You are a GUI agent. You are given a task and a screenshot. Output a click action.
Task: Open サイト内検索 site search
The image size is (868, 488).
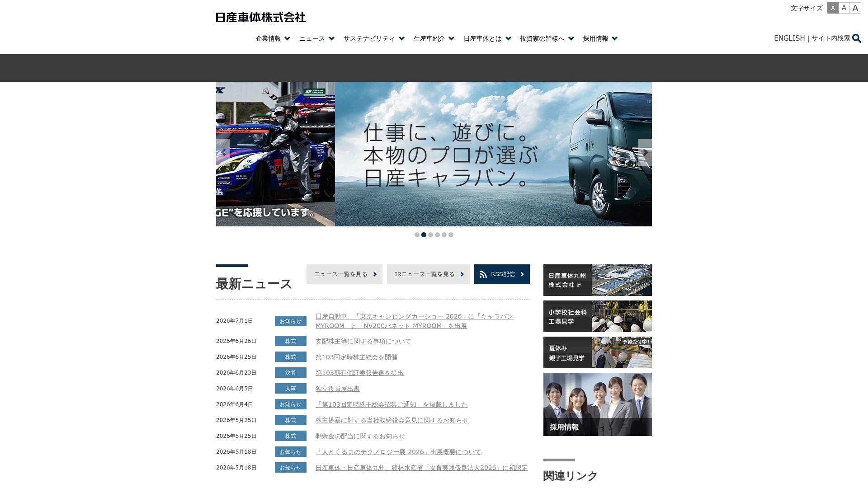pyautogui.click(x=830, y=38)
